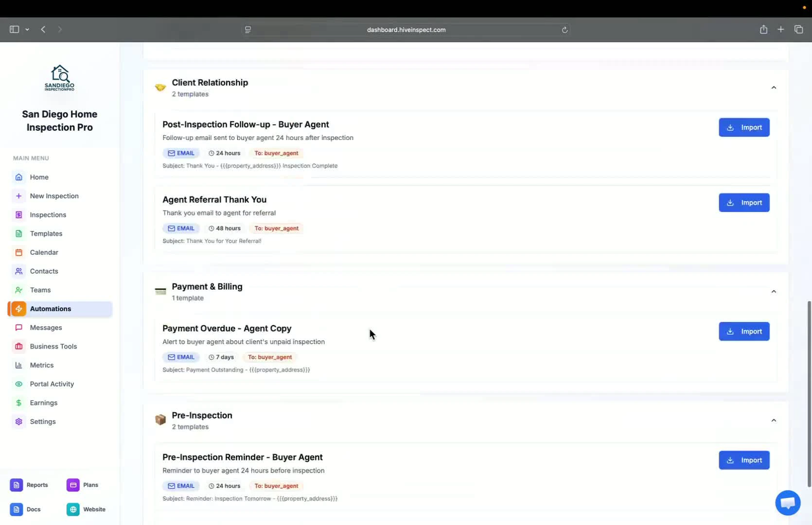This screenshot has height=525, width=812.
Task: Open the Website globe icon
Action: click(x=73, y=509)
